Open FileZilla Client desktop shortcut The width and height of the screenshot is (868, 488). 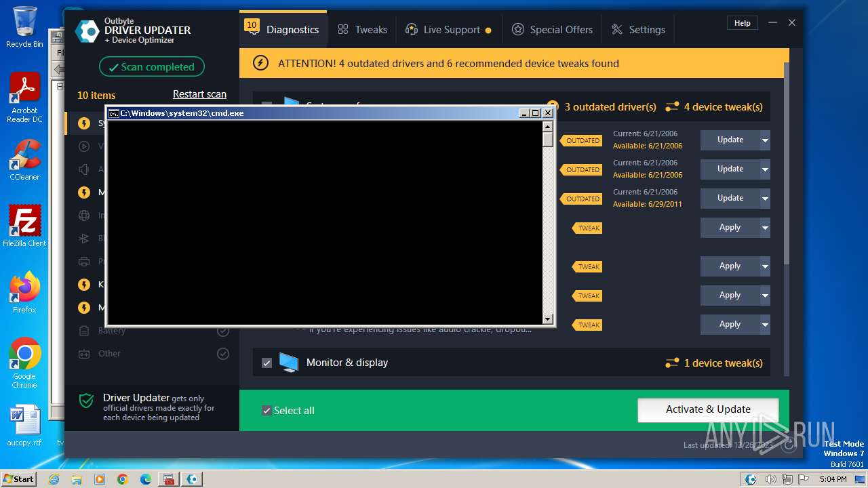[x=24, y=226]
